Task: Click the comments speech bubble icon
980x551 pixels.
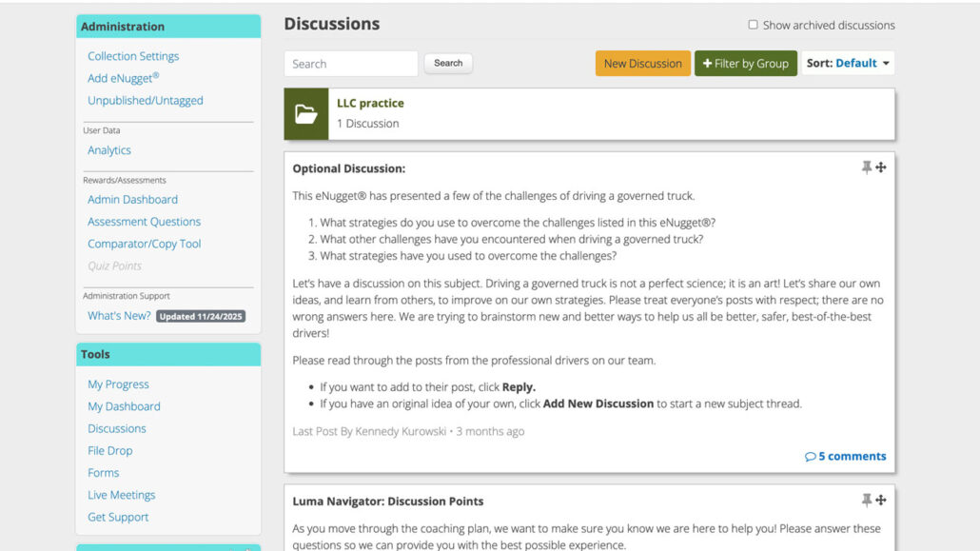Action: point(810,456)
